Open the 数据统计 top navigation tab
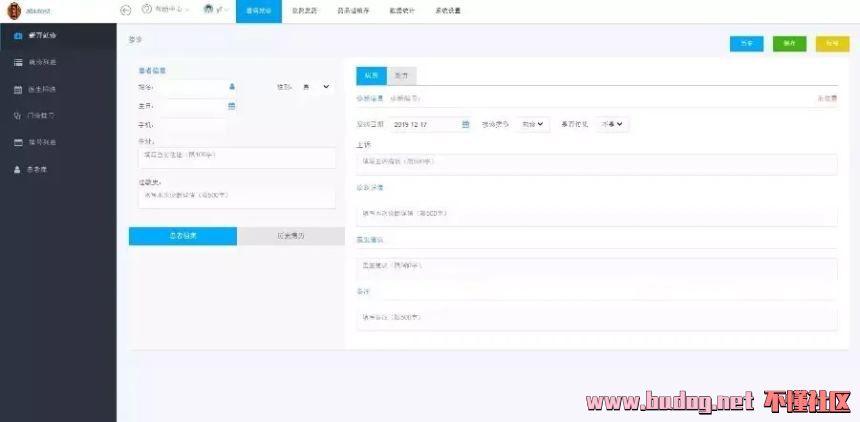This screenshot has width=860, height=422. point(400,12)
